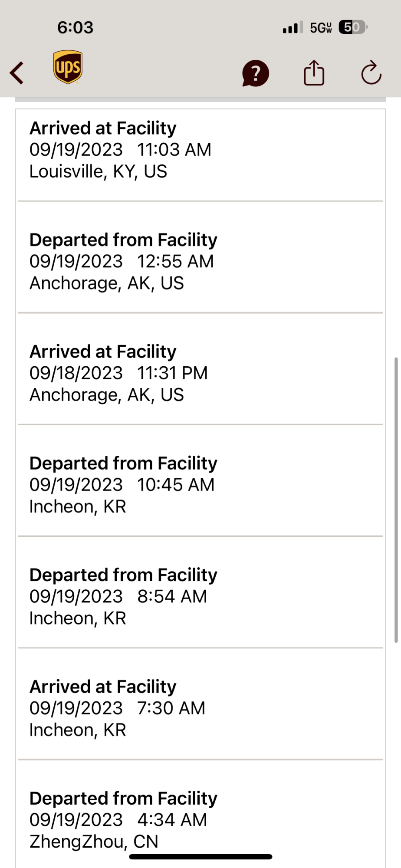The width and height of the screenshot is (401, 868).
Task: Tap the home indicator bar at bottom
Action: [200, 857]
